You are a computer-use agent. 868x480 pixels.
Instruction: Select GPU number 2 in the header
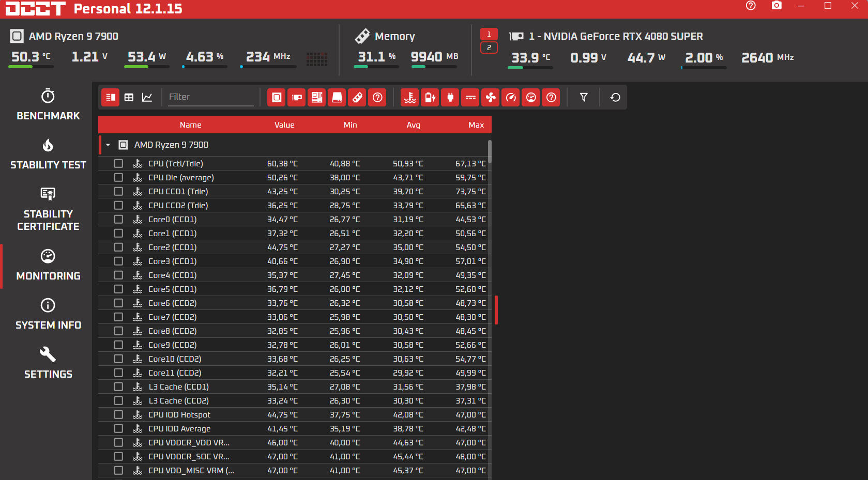(489, 48)
